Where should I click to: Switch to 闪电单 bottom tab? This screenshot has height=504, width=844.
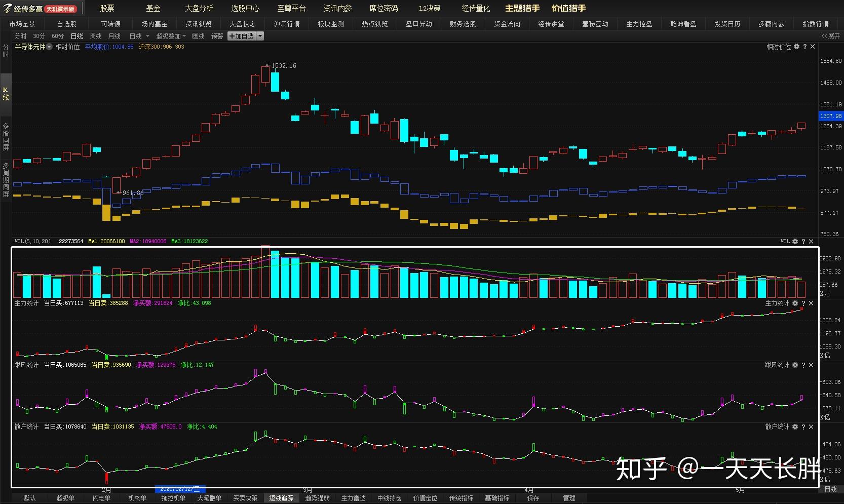[x=101, y=498]
